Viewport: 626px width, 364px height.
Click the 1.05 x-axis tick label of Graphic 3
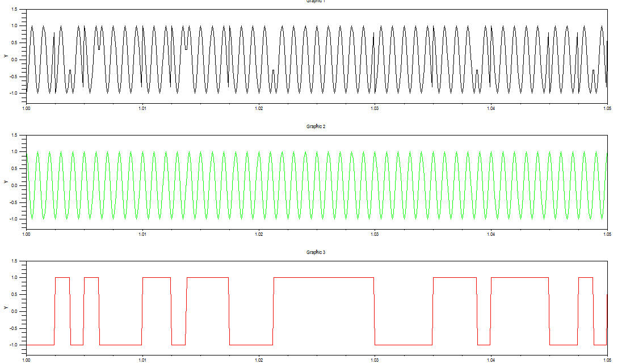point(607,361)
